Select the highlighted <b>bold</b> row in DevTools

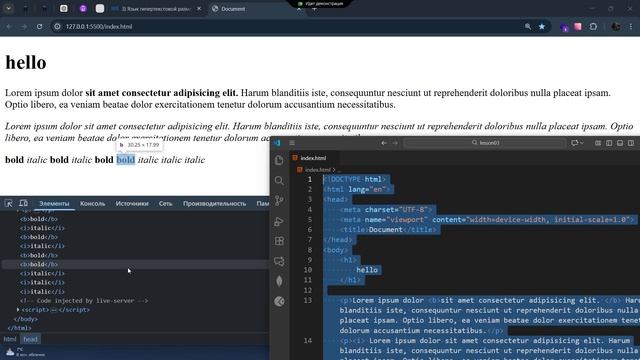(135, 264)
